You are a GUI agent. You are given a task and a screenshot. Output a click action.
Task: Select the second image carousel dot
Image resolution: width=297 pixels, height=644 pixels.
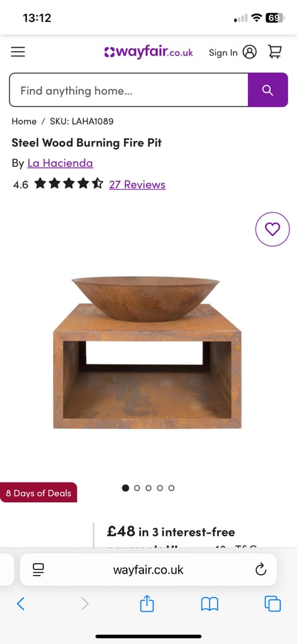137,488
